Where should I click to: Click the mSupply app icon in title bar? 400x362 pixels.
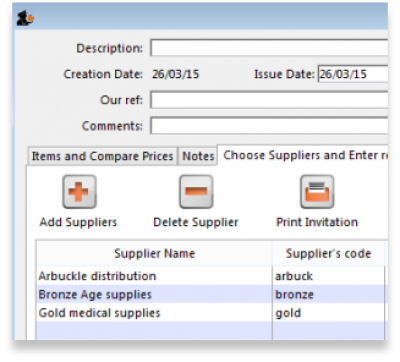coord(25,18)
